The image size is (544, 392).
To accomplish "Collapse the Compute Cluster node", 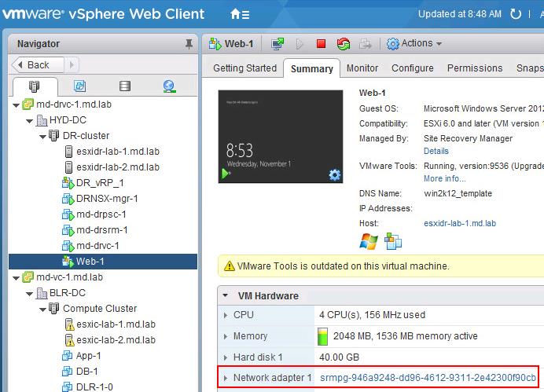I will 42,310.
